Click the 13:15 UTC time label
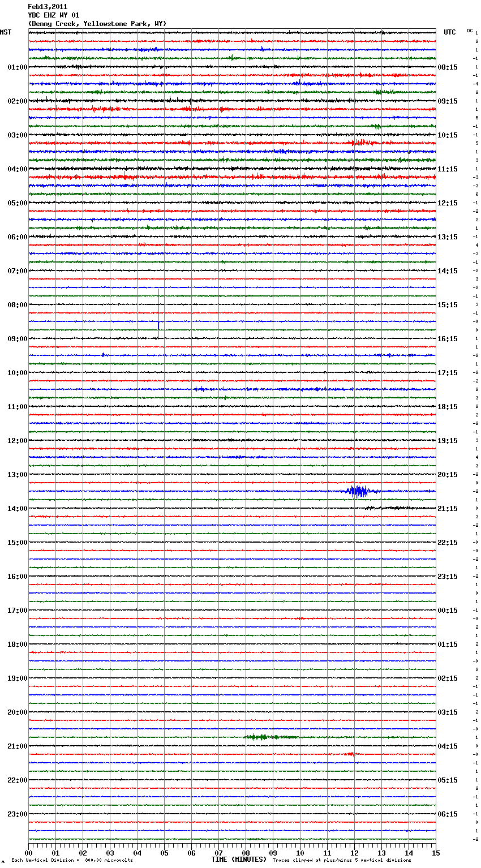Image resolution: width=481 pixels, height=868 pixels. click(x=448, y=237)
